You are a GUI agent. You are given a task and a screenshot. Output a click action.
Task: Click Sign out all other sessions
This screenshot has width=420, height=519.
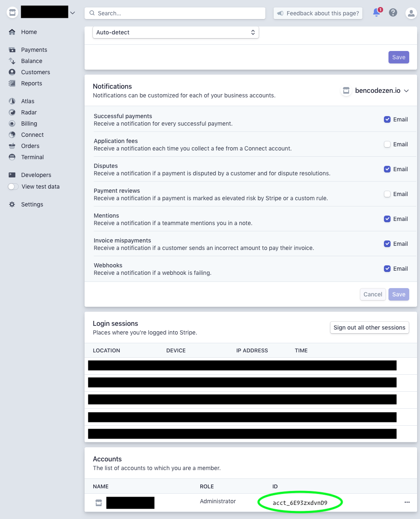click(369, 327)
